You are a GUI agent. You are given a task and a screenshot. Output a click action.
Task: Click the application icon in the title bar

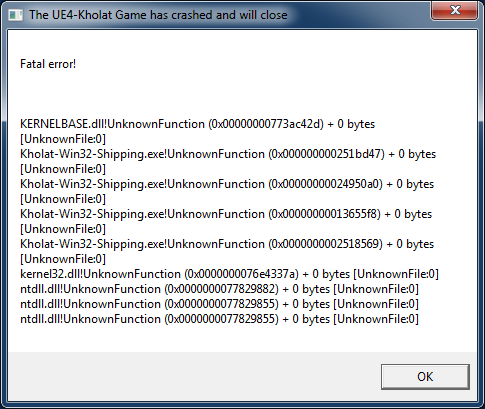point(15,15)
